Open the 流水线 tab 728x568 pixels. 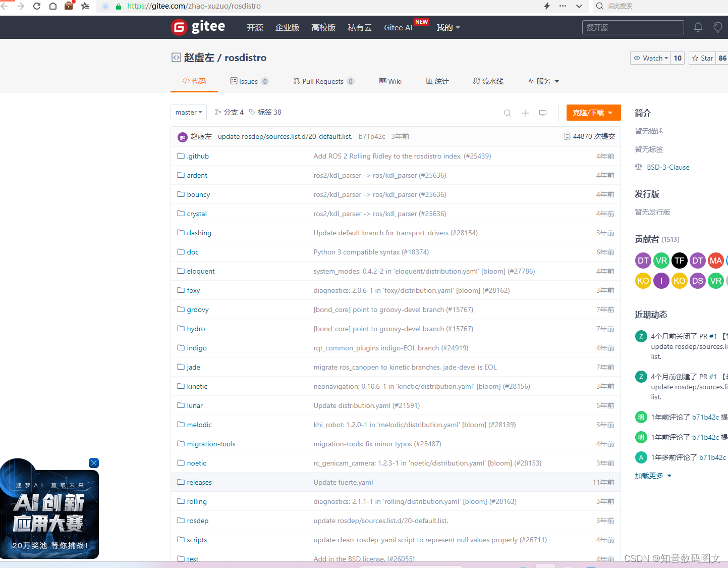[488, 81]
